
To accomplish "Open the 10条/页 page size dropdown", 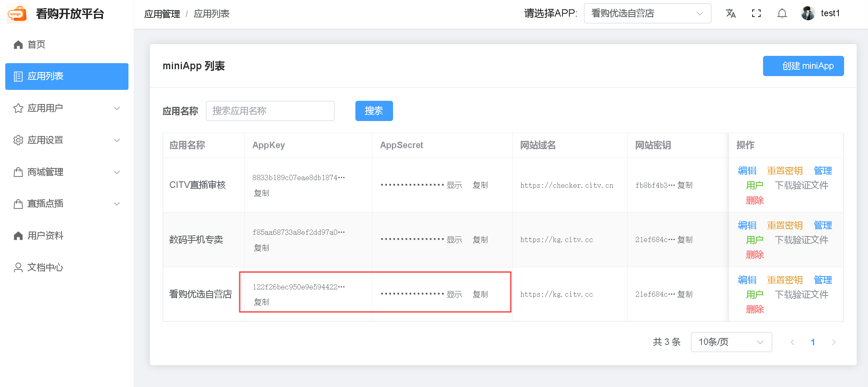I will 731,342.
